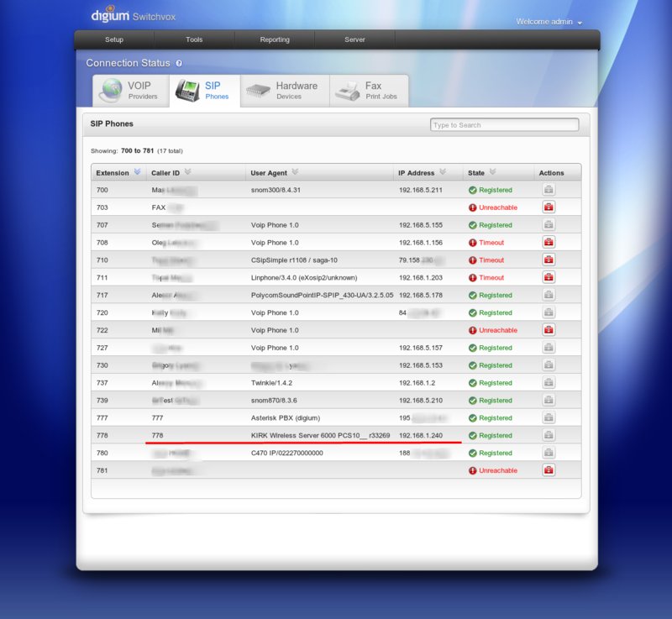Open the action icon for extension 780
Image resolution: width=672 pixels, height=619 pixels.
pyautogui.click(x=549, y=453)
